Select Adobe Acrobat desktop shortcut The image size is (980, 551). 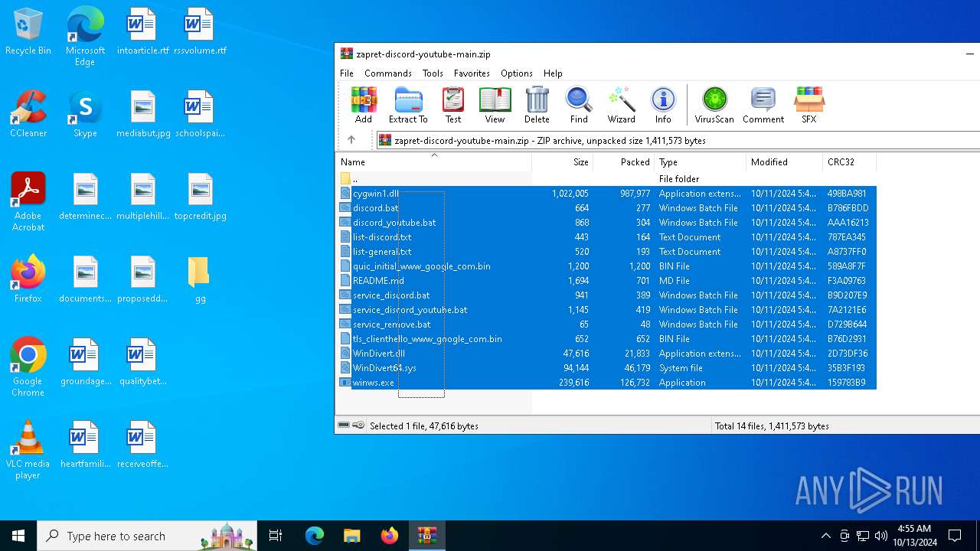(x=28, y=202)
